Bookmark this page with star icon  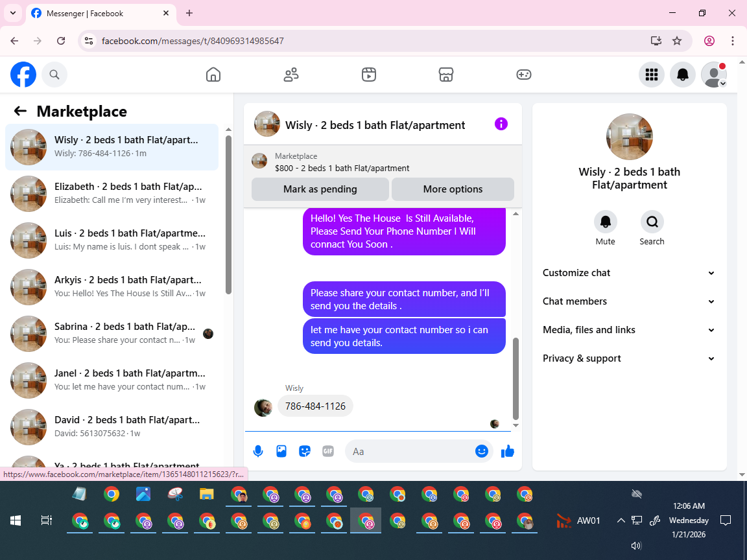point(677,41)
